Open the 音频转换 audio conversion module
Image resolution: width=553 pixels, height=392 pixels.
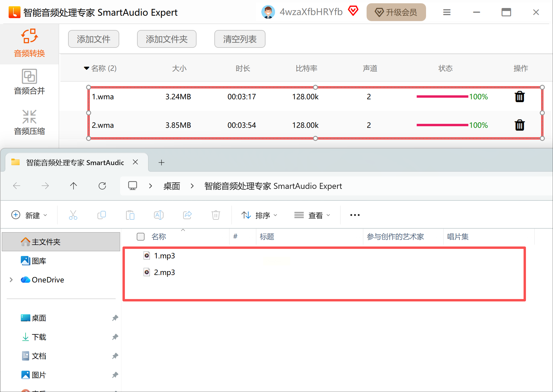point(29,43)
